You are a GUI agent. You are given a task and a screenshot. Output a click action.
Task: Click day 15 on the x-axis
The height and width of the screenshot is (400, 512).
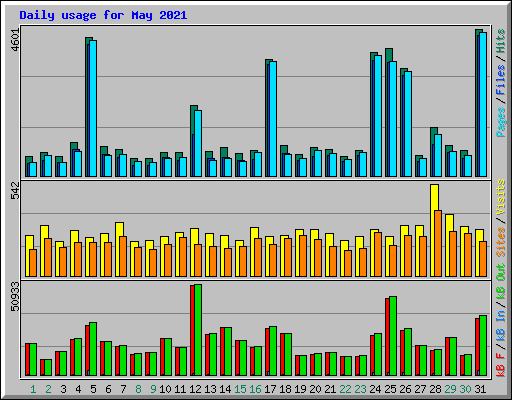pos(240,389)
